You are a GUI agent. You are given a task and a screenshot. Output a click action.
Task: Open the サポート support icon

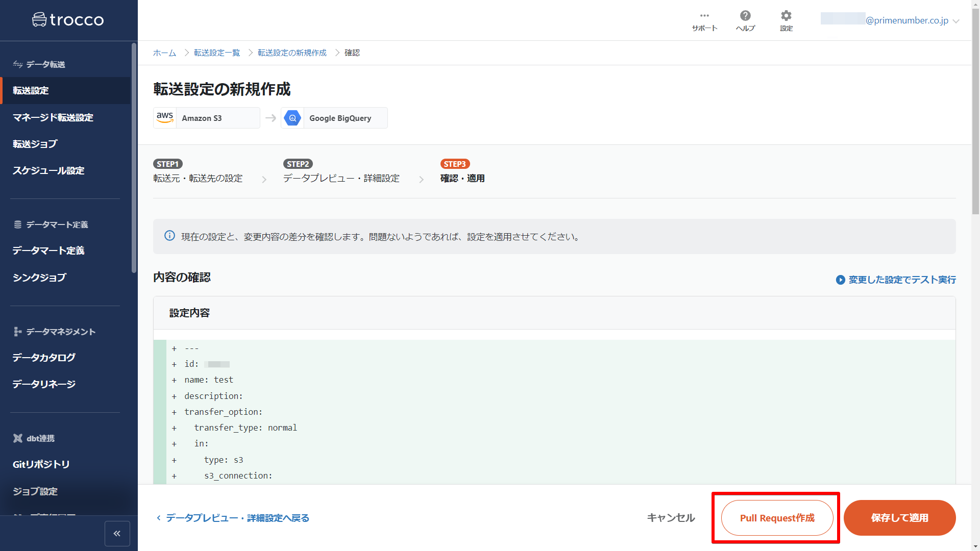704,21
